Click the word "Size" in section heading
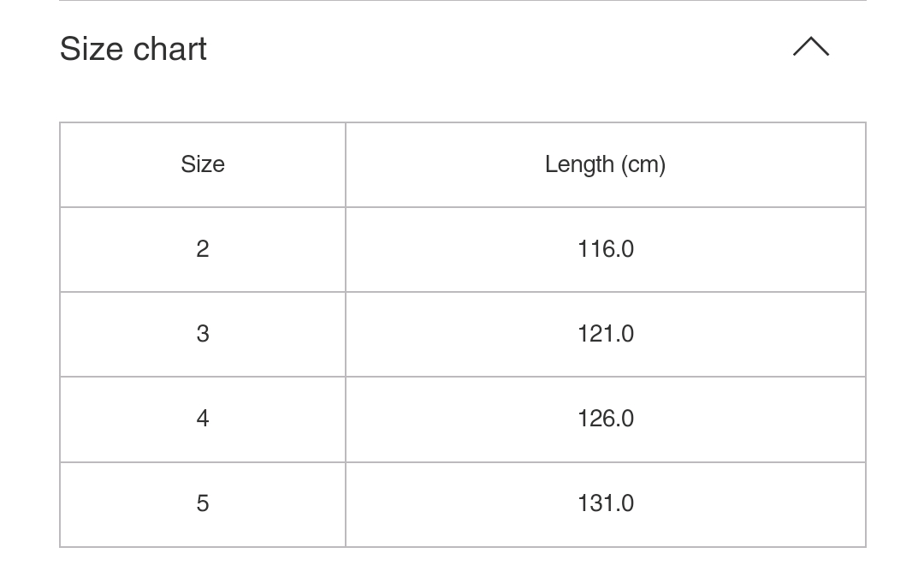The image size is (924, 577). [x=92, y=49]
